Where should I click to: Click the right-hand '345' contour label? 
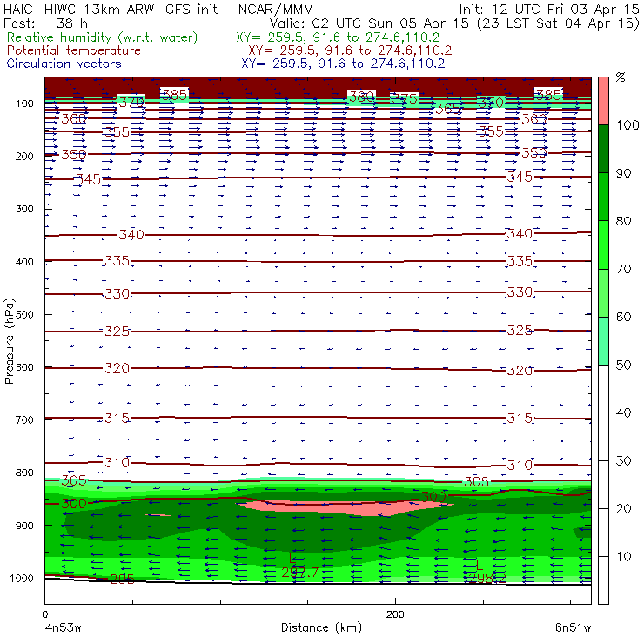pos(520,177)
